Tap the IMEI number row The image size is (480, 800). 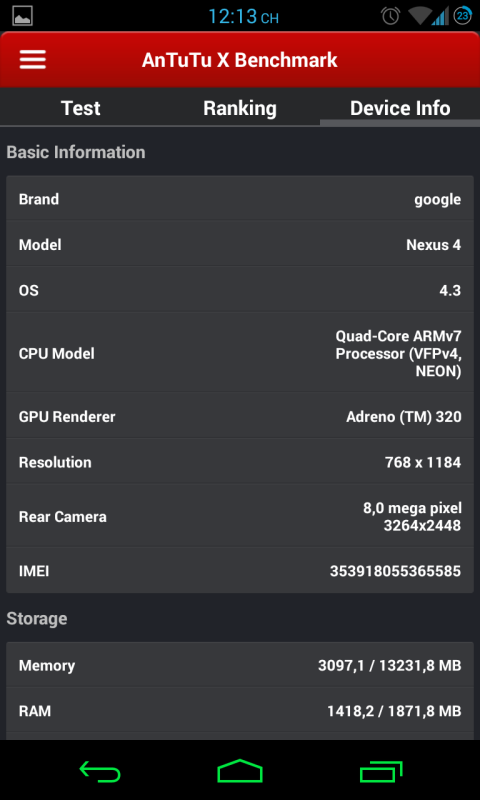click(240, 570)
